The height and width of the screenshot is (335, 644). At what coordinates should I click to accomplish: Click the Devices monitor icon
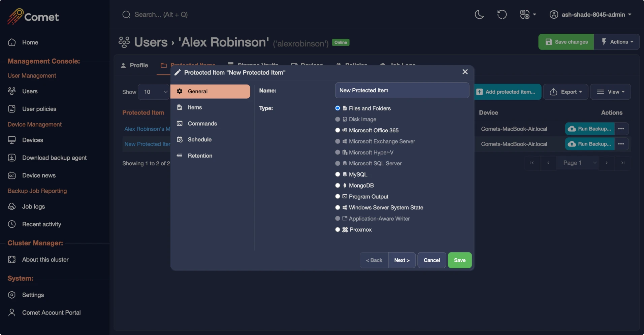point(12,140)
